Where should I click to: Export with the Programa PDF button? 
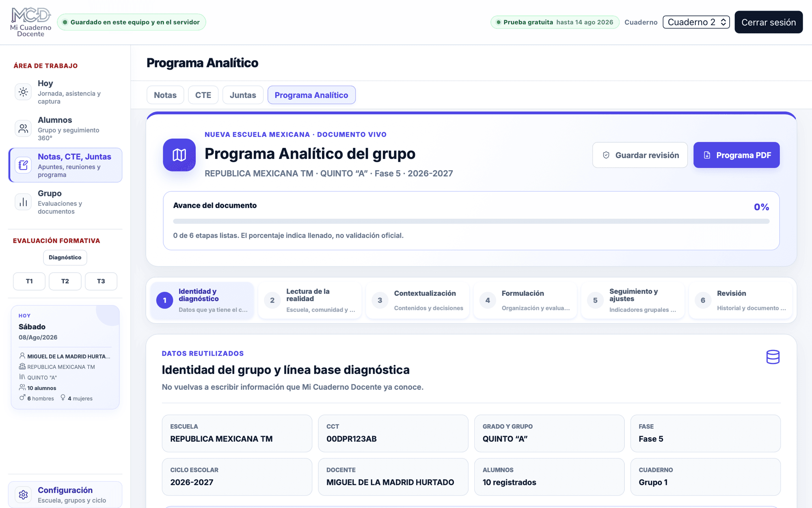(x=736, y=155)
